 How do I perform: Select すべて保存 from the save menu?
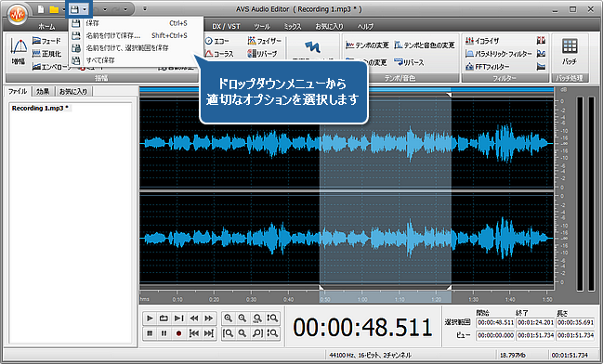[136, 60]
